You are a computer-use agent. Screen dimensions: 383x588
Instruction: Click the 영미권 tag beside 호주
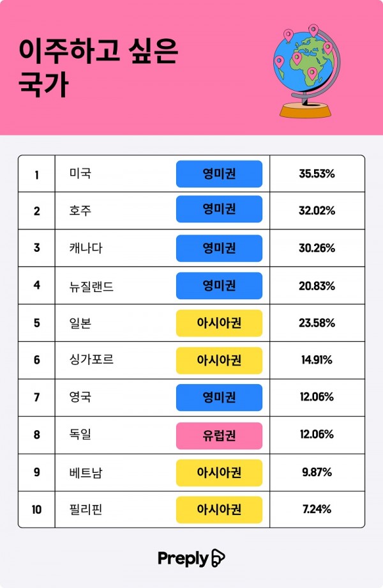[219, 211]
